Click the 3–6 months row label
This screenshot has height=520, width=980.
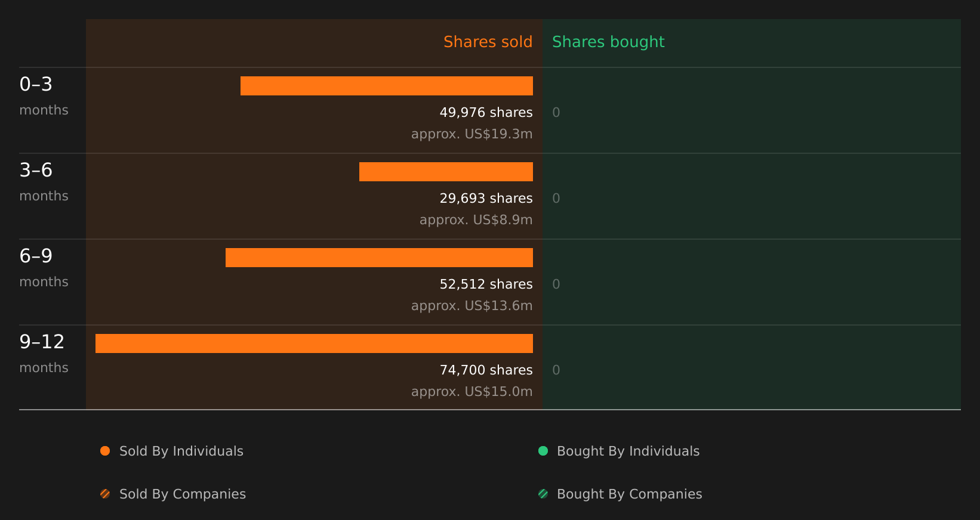[44, 182]
